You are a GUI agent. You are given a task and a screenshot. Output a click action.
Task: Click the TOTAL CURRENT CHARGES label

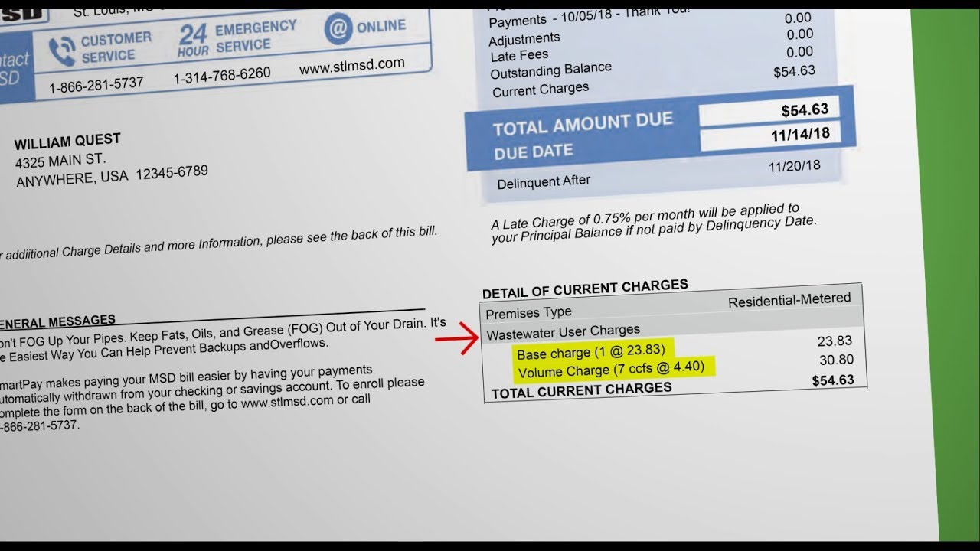click(x=581, y=390)
